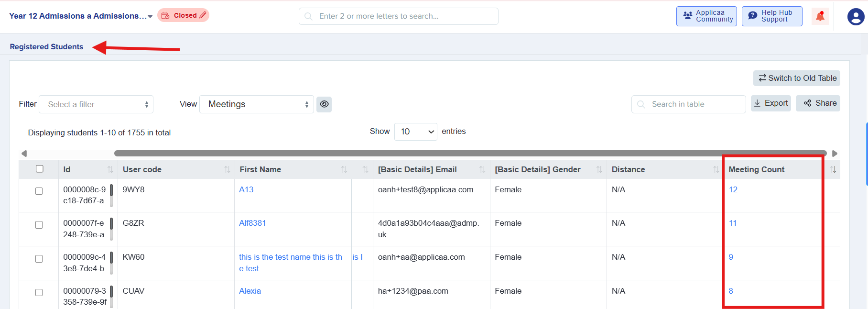The width and height of the screenshot is (868, 309).
Task: Click the sort arrows on Id column
Action: [110, 169]
